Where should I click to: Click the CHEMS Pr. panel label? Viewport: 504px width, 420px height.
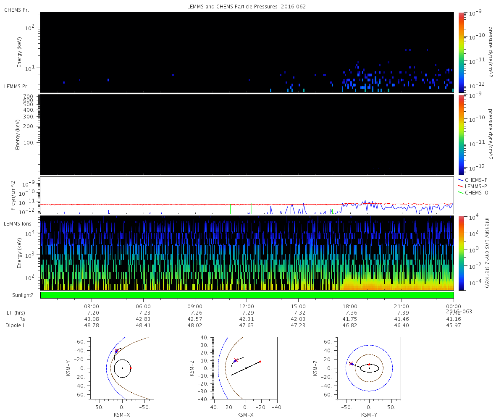tap(16, 10)
